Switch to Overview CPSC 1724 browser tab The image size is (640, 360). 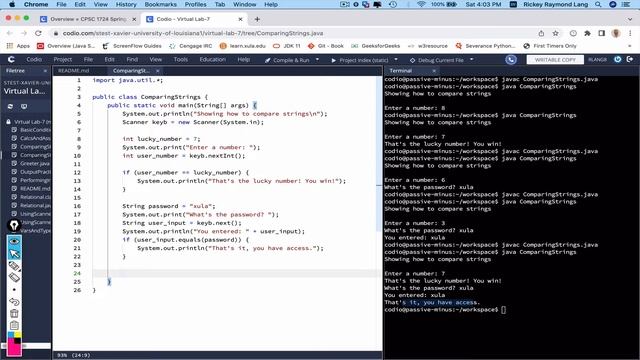tap(88, 19)
